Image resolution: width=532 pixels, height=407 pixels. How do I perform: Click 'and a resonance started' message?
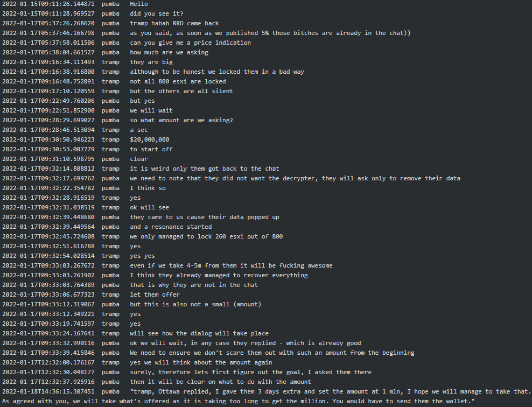coord(171,227)
